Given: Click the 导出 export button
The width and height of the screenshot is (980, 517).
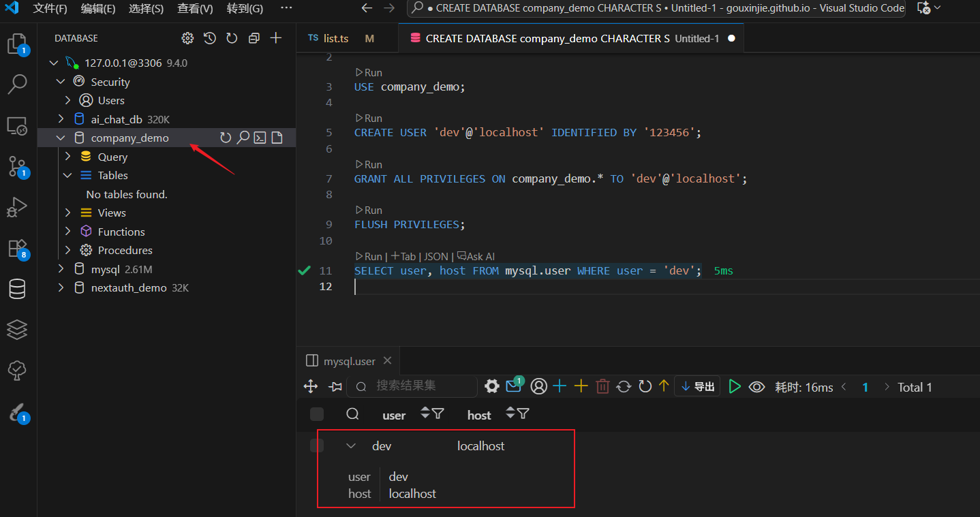Looking at the screenshot, I should pos(696,386).
